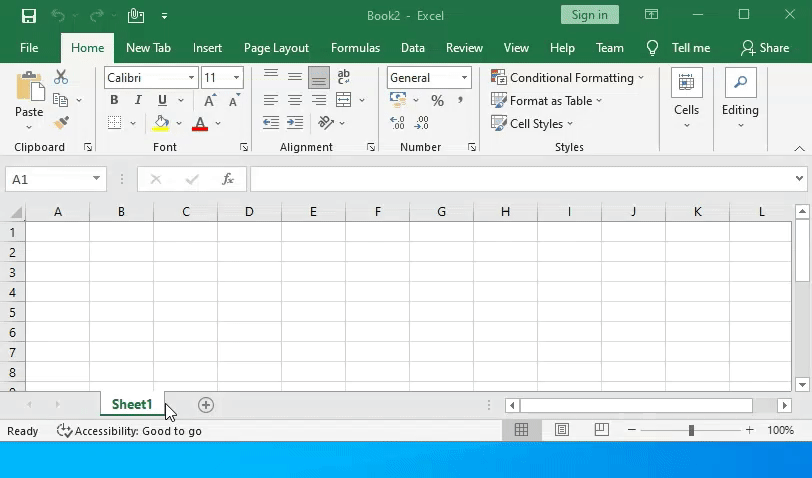This screenshot has width=812, height=478.
Task: Click the Copy icon
Action: tap(61, 100)
